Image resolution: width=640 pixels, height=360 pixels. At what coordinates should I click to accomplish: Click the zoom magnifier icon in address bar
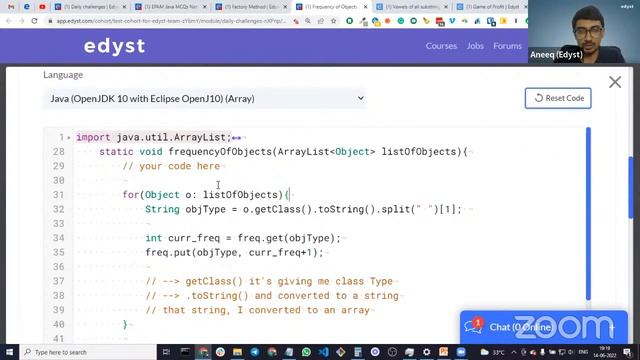(308, 20)
